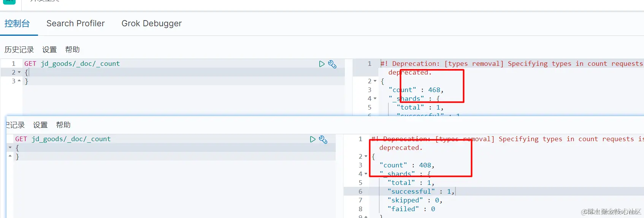Collapse the _shards fold in the upper response

tap(375, 99)
